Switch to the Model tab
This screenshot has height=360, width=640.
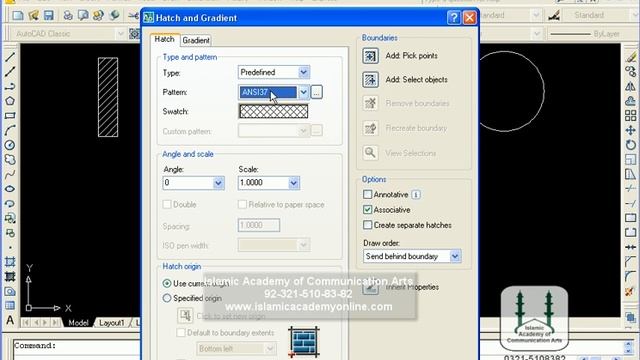[78, 322]
